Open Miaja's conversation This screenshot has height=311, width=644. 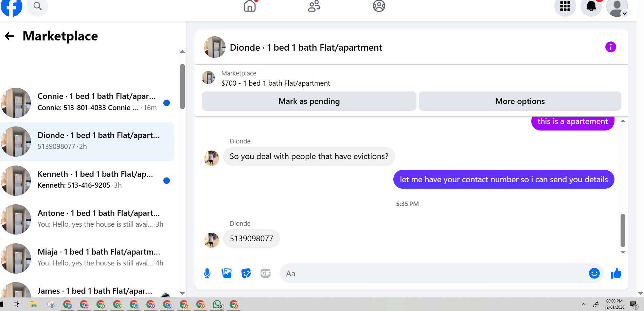click(x=87, y=258)
